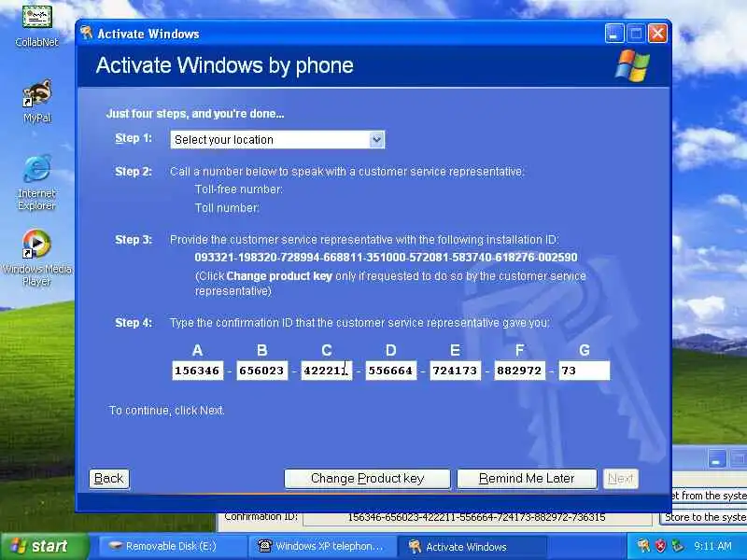Click the 'Toll number:' label

pyautogui.click(x=227, y=208)
